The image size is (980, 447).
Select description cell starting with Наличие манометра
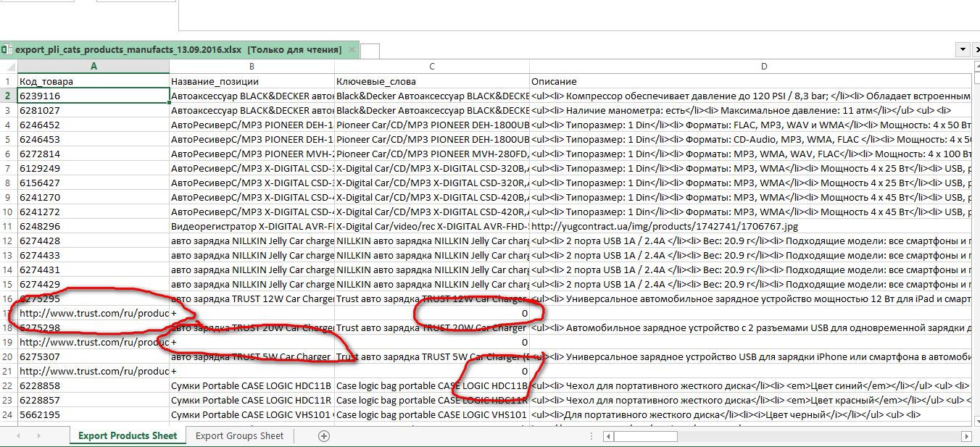(x=750, y=110)
